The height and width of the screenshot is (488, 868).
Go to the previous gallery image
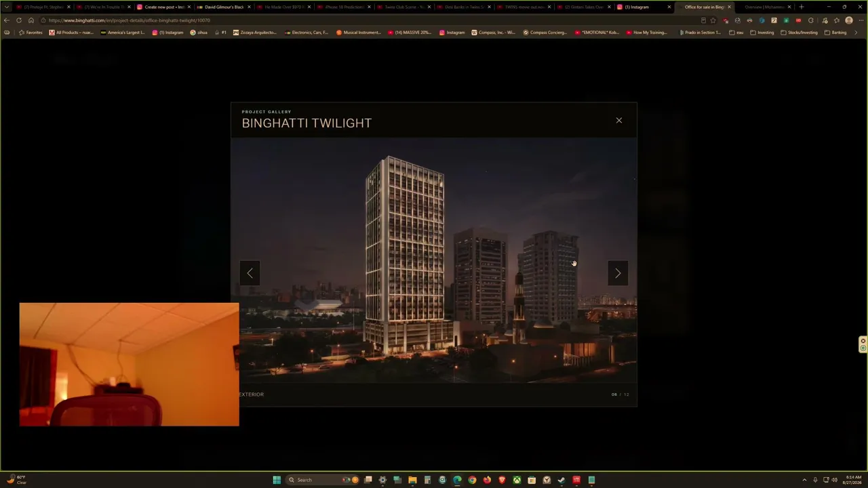(x=250, y=273)
